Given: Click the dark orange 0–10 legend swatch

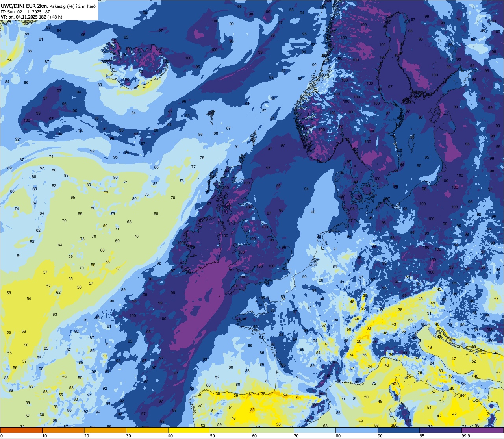Looking at the screenshot, I should point(21,430).
